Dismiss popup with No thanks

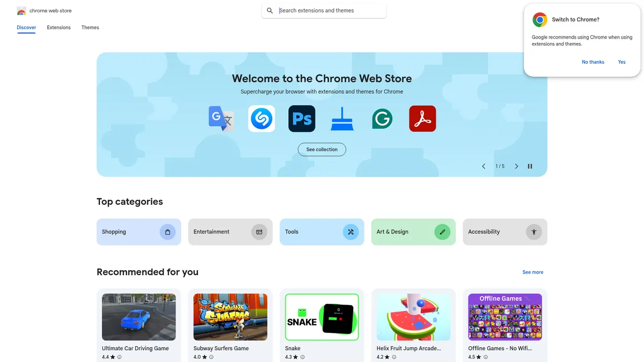[x=593, y=62]
